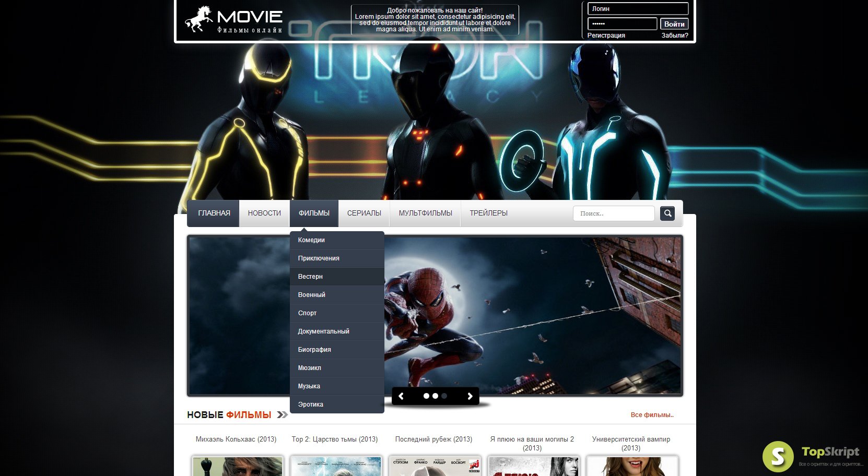Click the password input field
This screenshot has width=868, height=476.
tap(622, 24)
